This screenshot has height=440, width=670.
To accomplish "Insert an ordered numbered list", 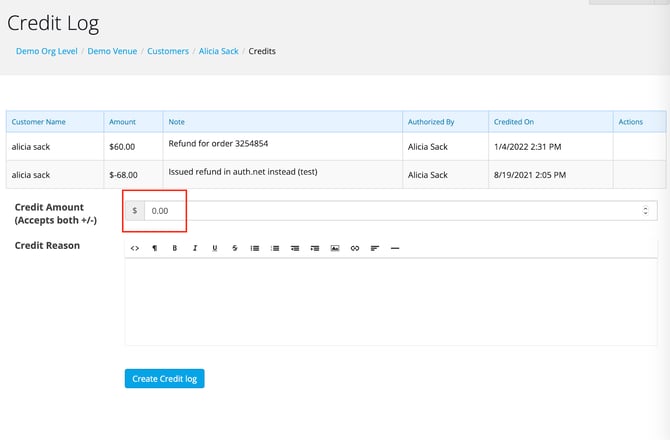I will click(x=275, y=248).
